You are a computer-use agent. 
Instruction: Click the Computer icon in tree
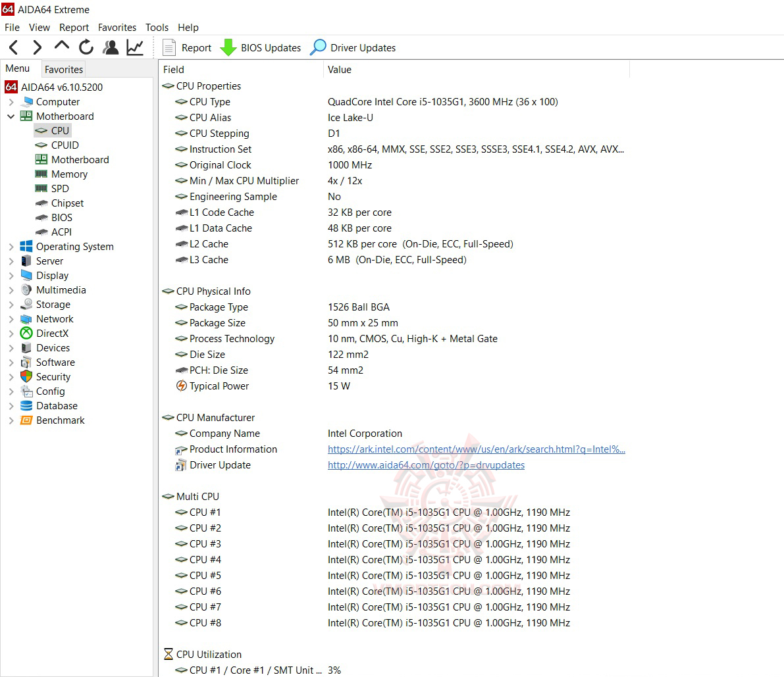(x=28, y=101)
